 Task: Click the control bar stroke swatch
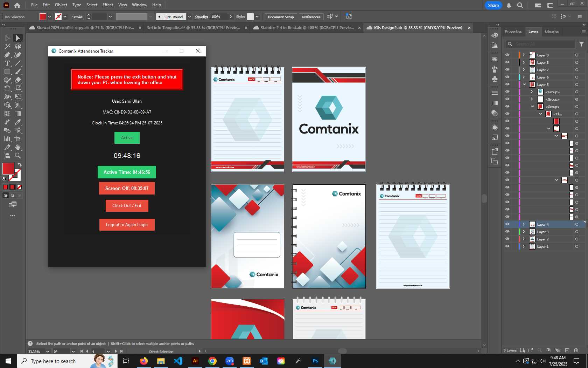pyautogui.click(x=58, y=17)
